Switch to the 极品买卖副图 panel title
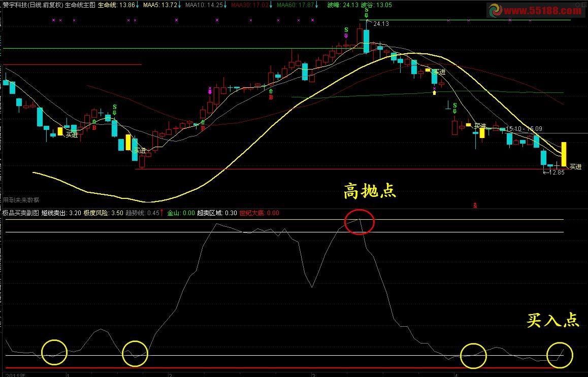The height and width of the screenshot is (377, 588). tap(21, 214)
